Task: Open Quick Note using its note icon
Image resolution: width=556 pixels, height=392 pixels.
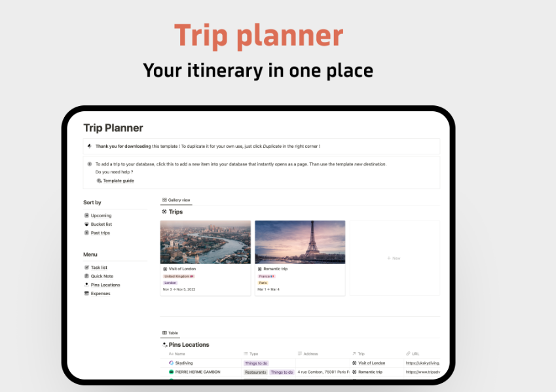Action: pos(86,276)
